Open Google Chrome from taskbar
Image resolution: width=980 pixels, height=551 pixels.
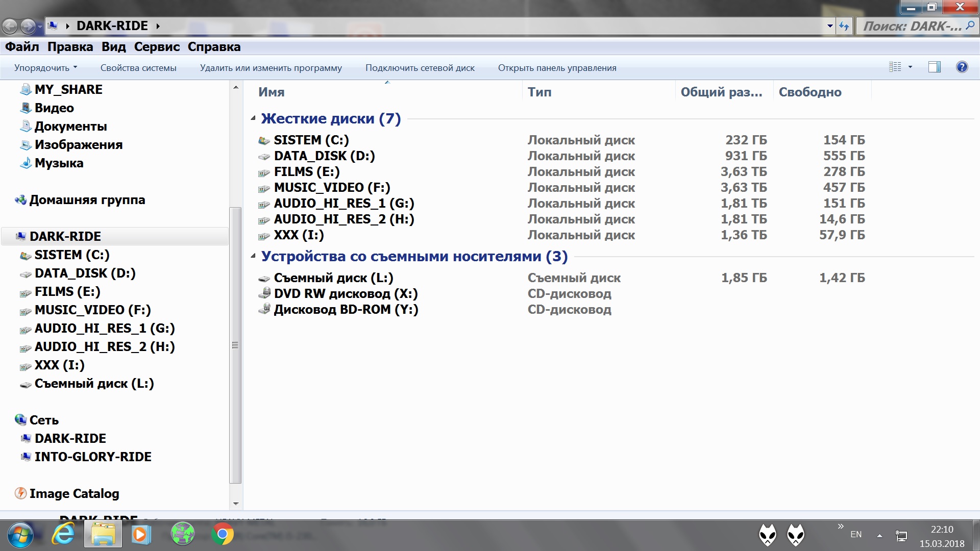(x=223, y=534)
